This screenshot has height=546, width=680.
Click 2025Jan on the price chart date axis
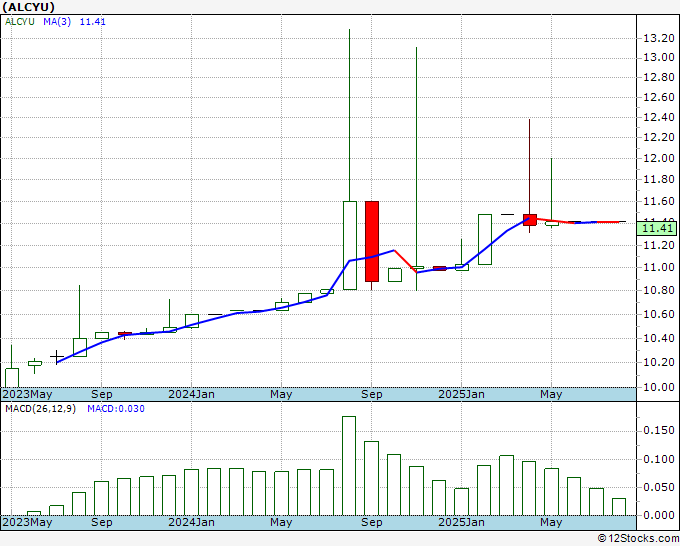coord(461,394)
